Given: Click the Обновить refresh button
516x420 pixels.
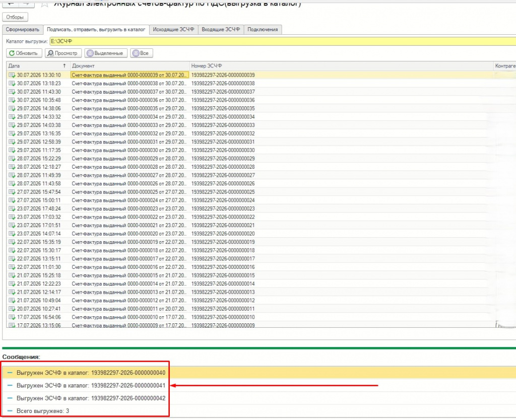Looking at the screenshot, I should (x=24, y=53).
